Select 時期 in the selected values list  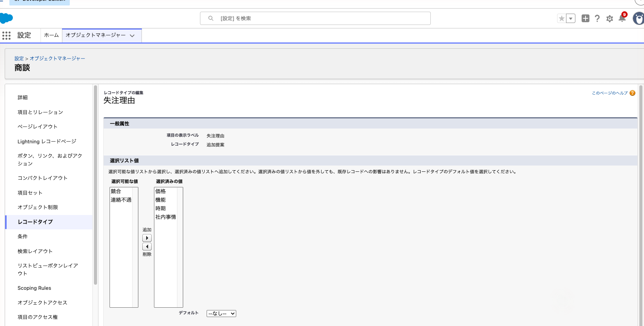[161, 208]
